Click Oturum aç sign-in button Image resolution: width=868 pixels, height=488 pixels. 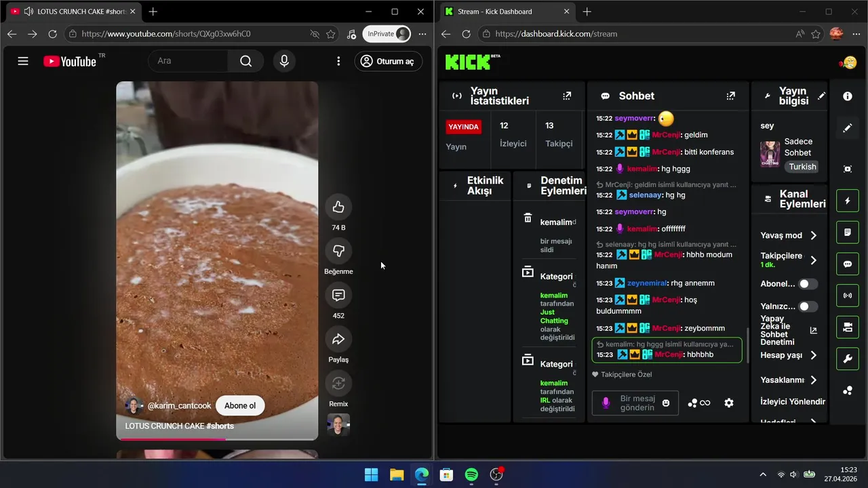388,61
